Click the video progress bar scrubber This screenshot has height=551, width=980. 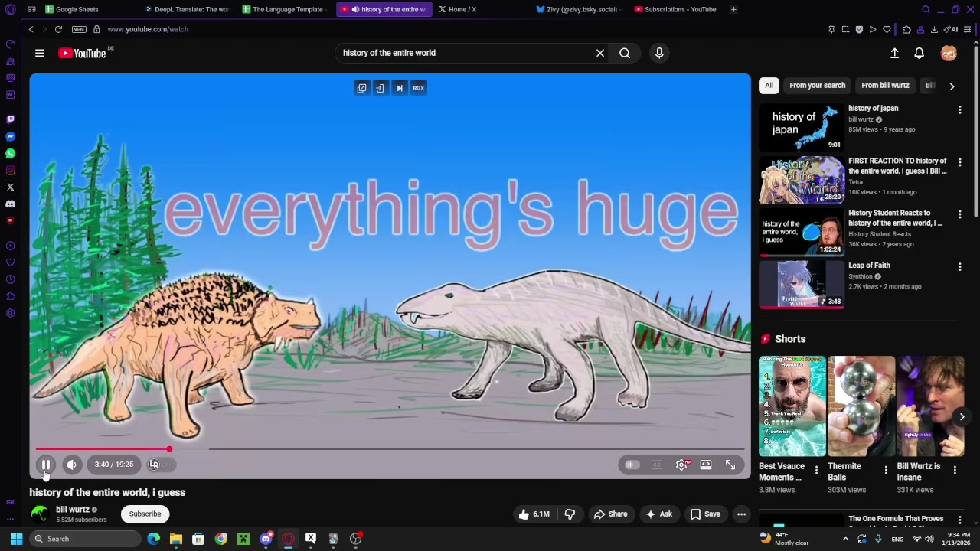coord(169,449)
